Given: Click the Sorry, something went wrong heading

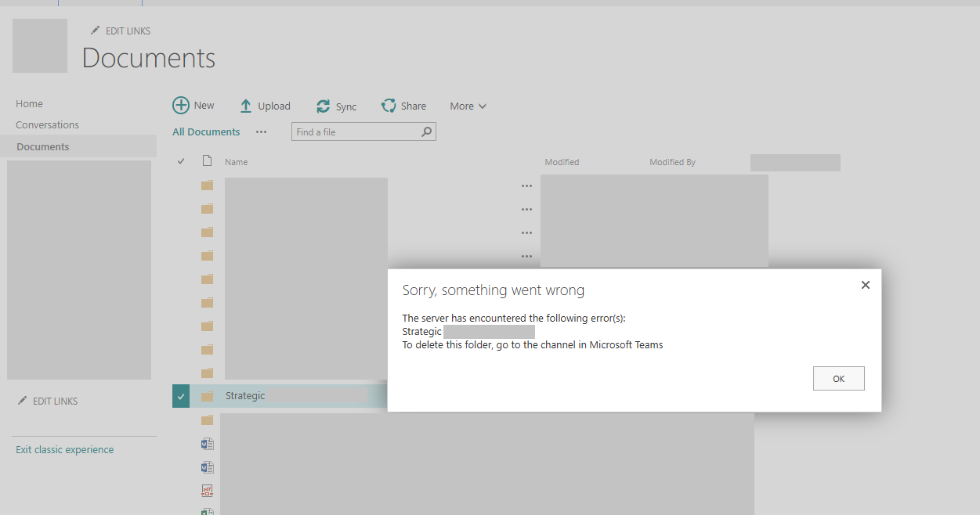Looking at the screenshot, I should click(493, 290).
